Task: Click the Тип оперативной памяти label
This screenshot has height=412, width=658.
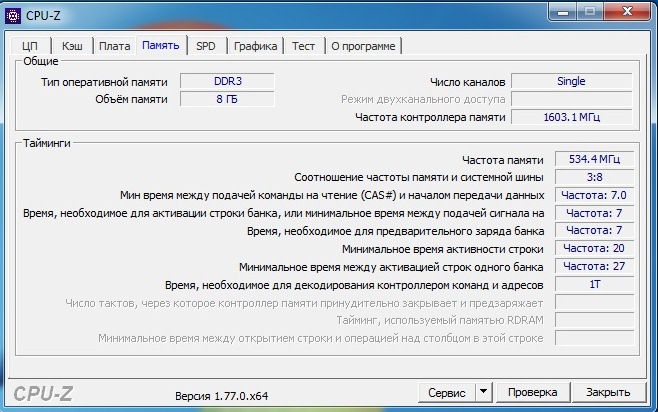Action: tap(104, 82)
